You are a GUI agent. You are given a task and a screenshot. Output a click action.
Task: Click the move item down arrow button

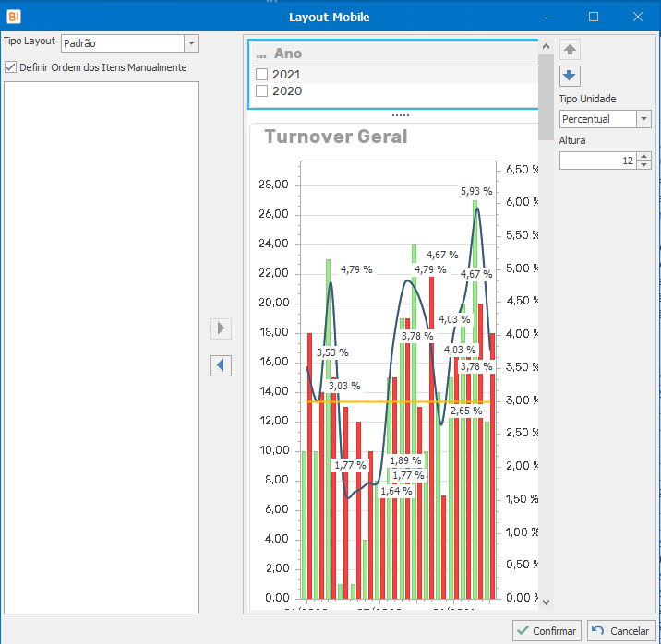point(570,76)
